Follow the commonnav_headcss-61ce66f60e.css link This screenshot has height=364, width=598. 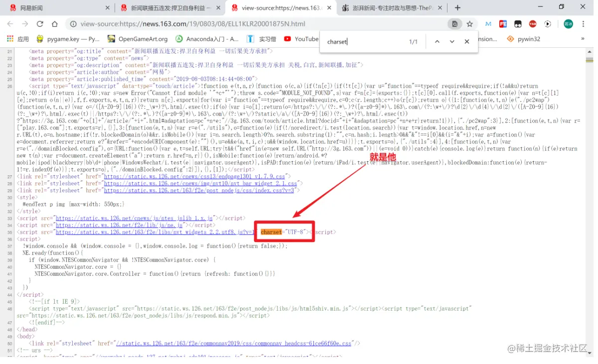(233, 344)
